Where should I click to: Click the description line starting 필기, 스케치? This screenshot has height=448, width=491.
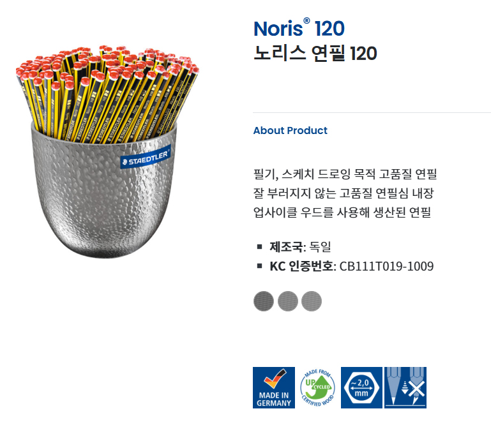click(345, 174)
